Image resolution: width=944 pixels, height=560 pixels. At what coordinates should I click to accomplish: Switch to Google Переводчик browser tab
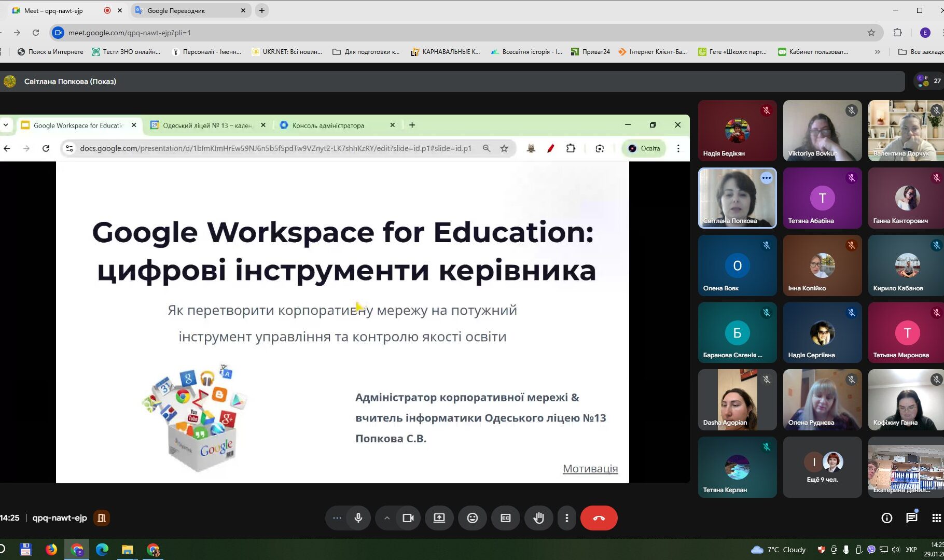click(x=176, y=10)
